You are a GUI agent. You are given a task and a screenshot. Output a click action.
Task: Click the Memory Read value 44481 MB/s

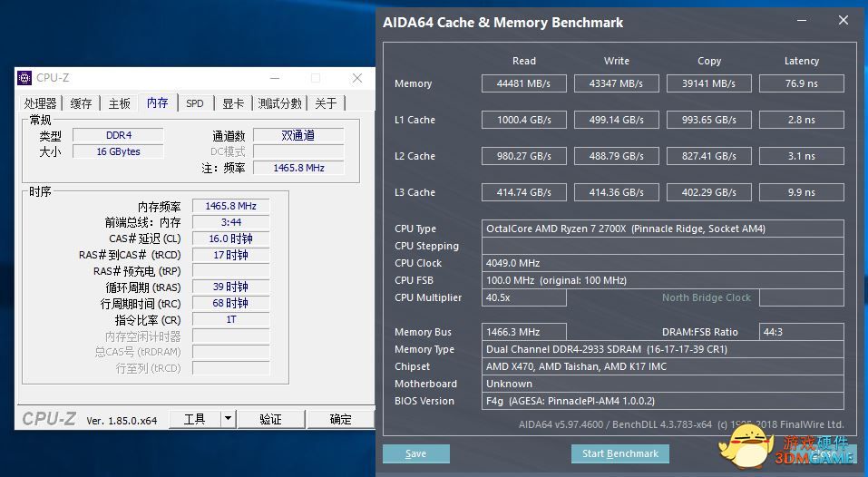point(523,83)
